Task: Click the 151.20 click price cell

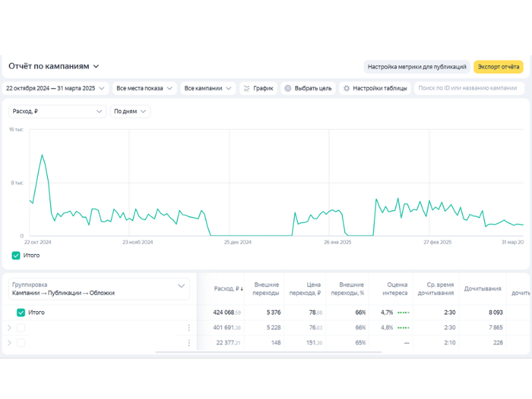Action: point(314,343)
